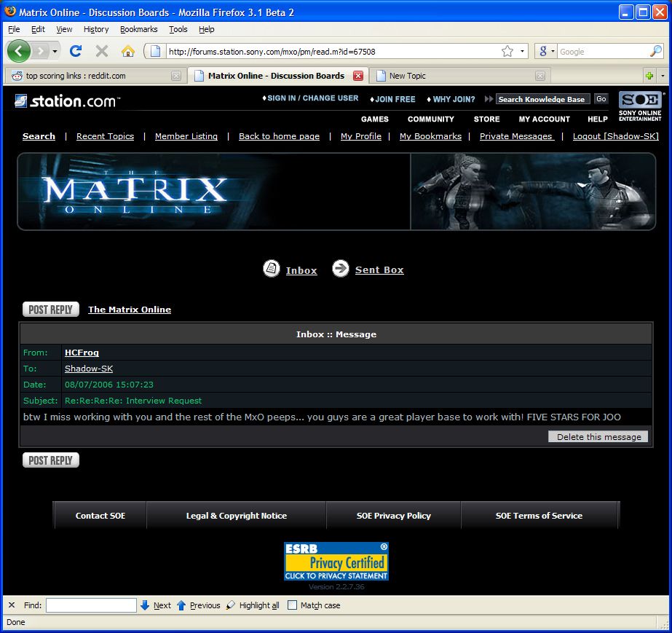Close the find bar with X icon
This screenshot has width=672, height=633.
pyautogui.click(x=12, y=605)
